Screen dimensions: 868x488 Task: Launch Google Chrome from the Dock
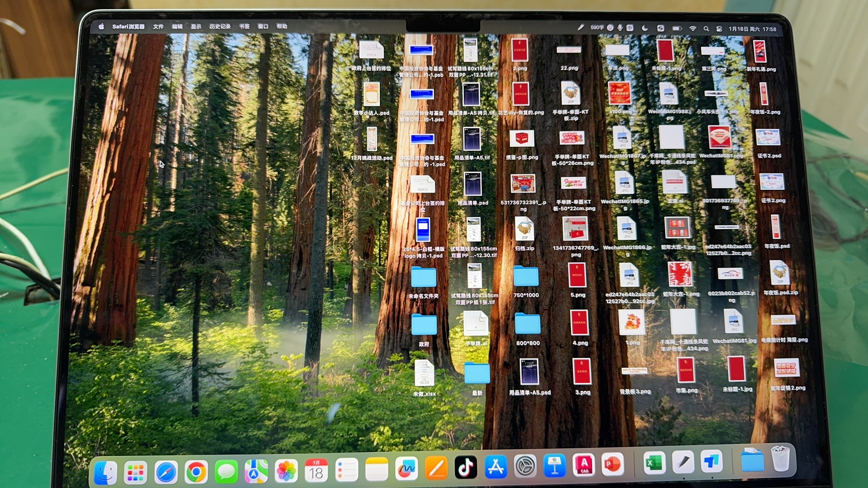pos(196,472)
